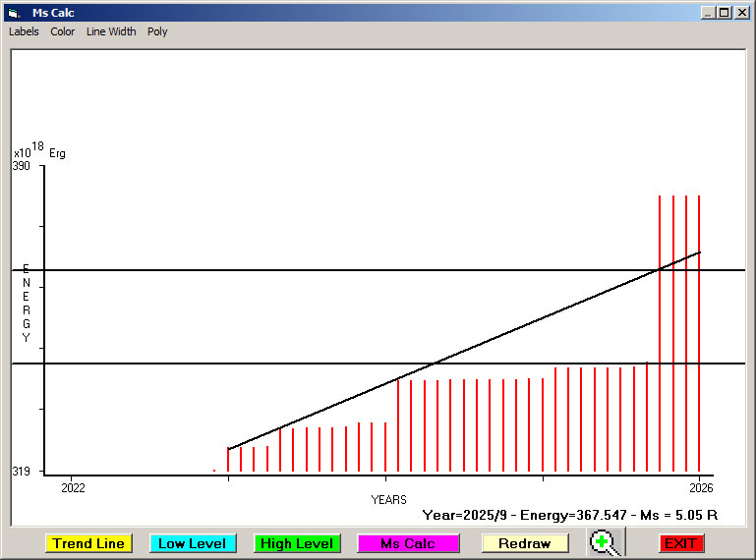Open the Poly menu
This screenshot has width=756, height=560.
157,31
